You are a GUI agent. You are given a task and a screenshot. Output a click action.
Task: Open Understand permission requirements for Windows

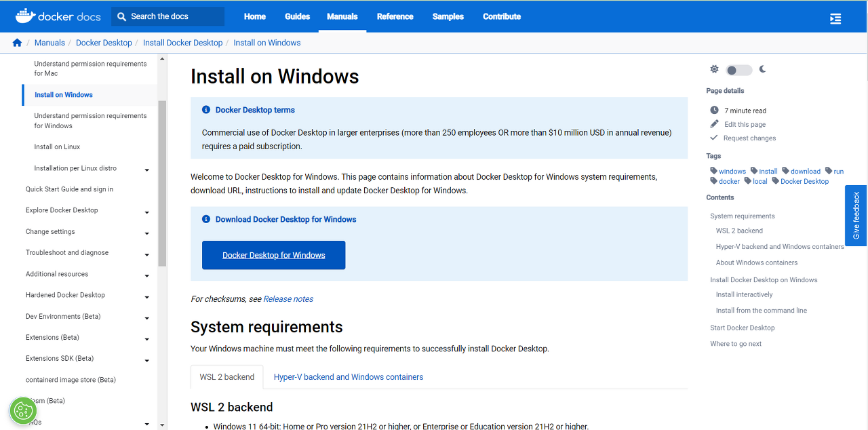90,121
